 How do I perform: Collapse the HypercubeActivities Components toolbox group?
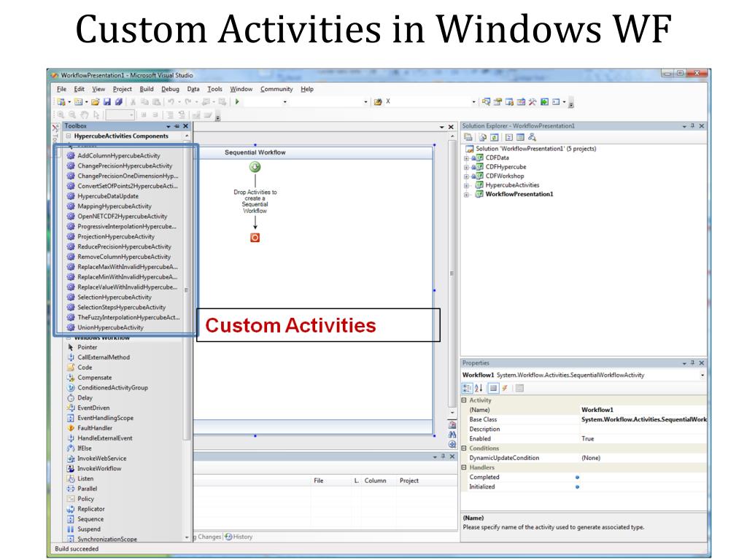[69, 136]
